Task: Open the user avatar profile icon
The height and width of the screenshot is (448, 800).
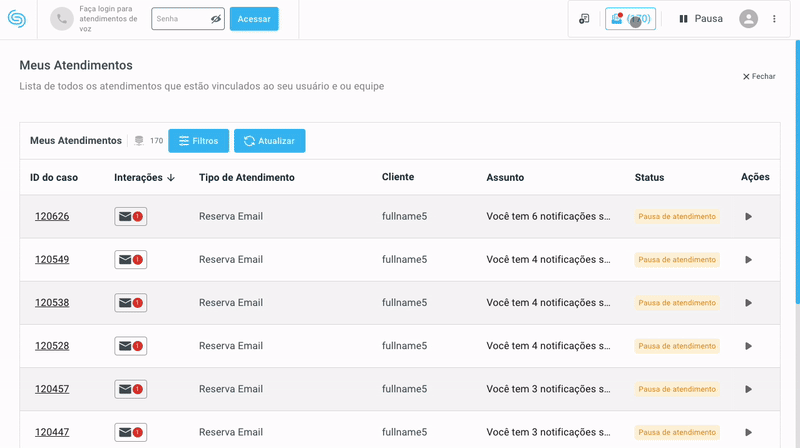Action: [x=748, y=19]
